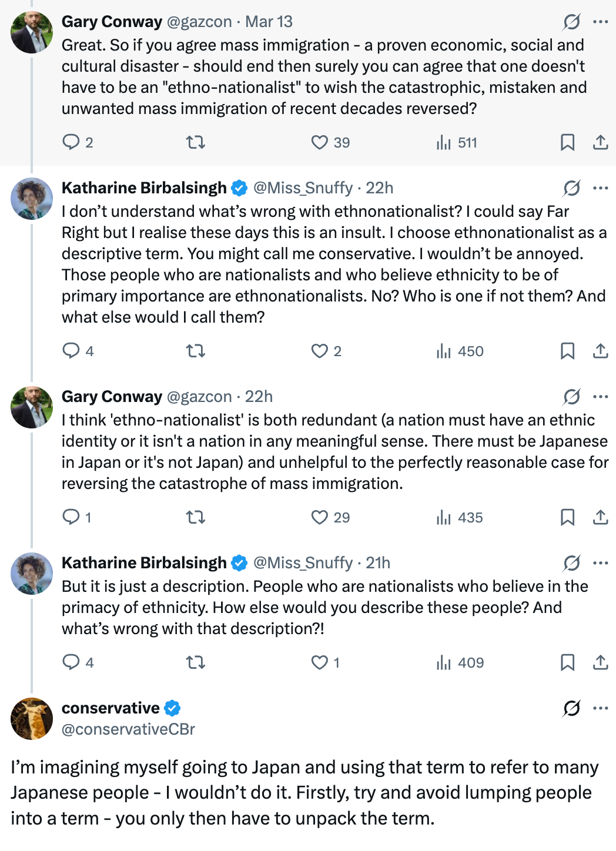This screenshot has height=851, width=616.
Task: Like the tweet with 39 likes
Action: click(320, 142)
